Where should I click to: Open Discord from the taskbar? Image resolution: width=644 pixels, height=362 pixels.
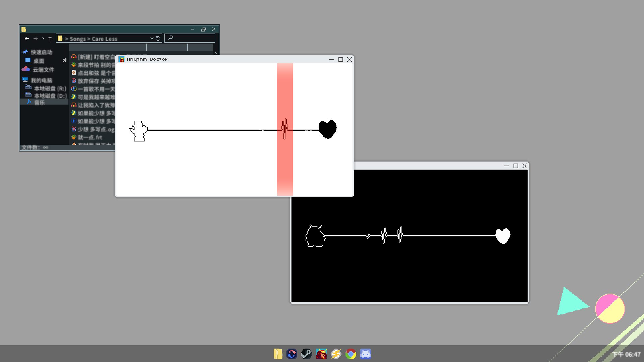365,354
